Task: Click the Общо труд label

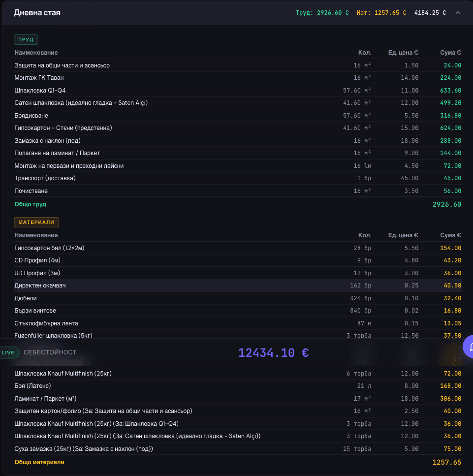Action: coord(31,204)
